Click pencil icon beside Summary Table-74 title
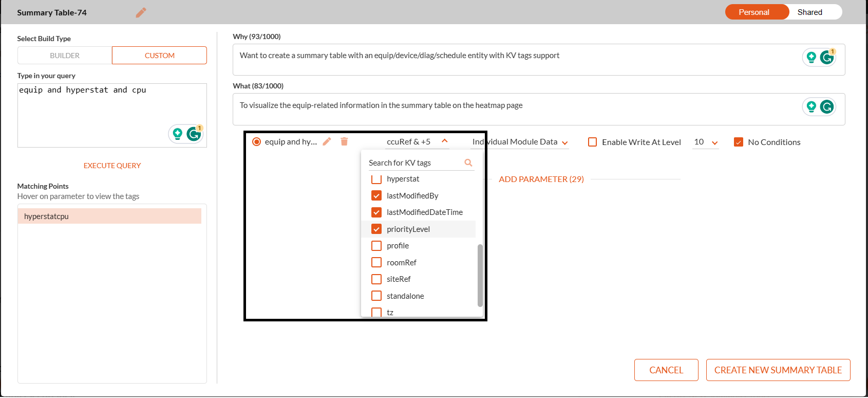 click(x=141, y=13)
